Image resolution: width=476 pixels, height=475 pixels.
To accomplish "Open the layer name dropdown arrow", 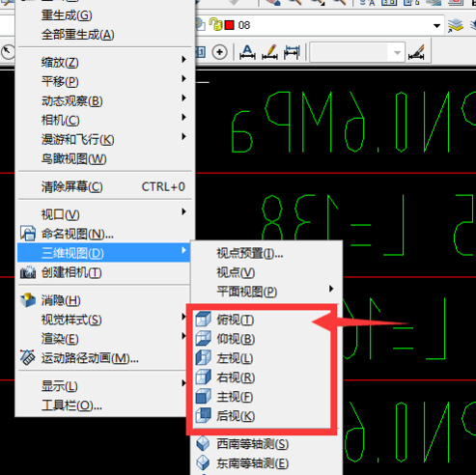I will pos(436,25).
